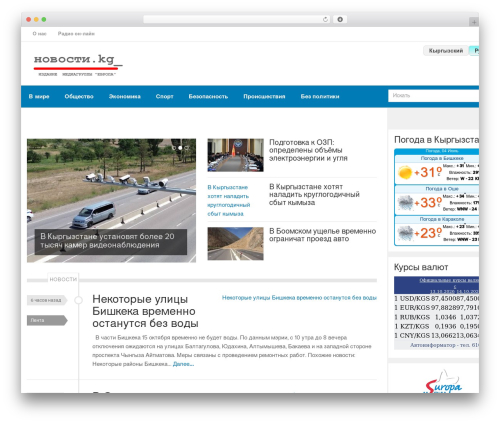Follow the Далее... read more link

[x=183, y=364]
